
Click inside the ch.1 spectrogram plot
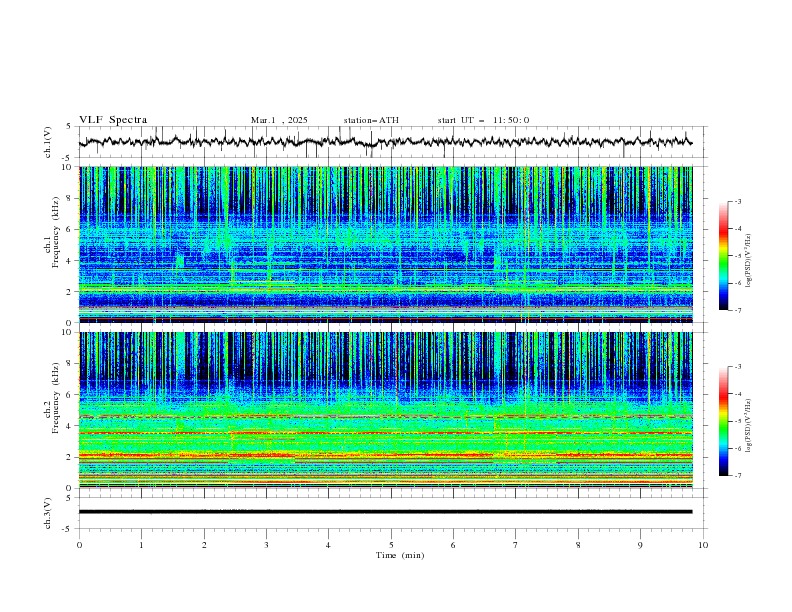click(386, 244)
